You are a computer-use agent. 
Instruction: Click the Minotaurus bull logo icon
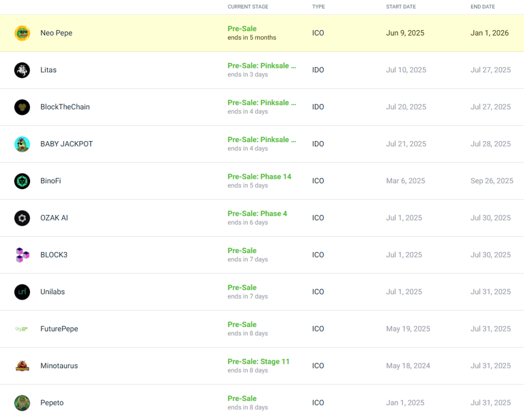[x=22, y=366]
